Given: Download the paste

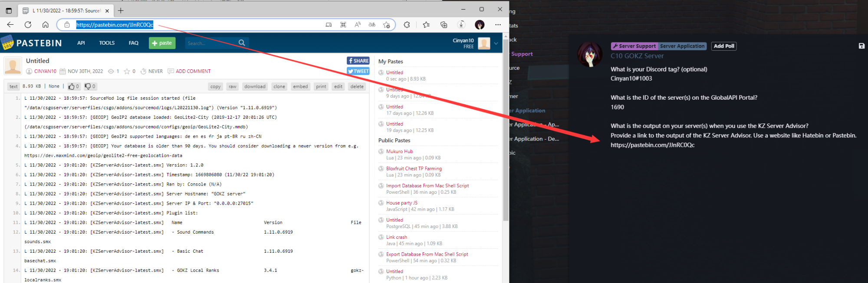Looking at the screenshot, I should (x=255, y=86).
